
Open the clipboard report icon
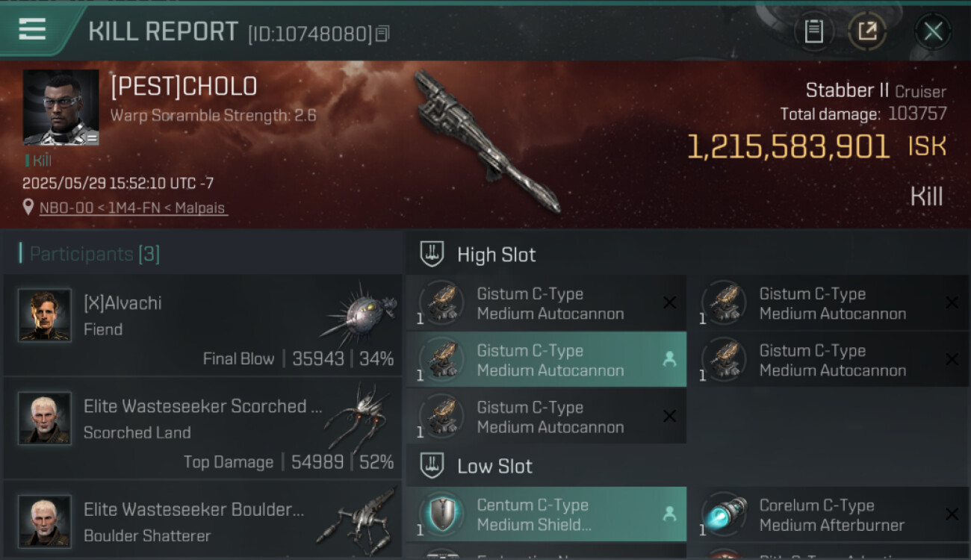[x=813, y=31]
